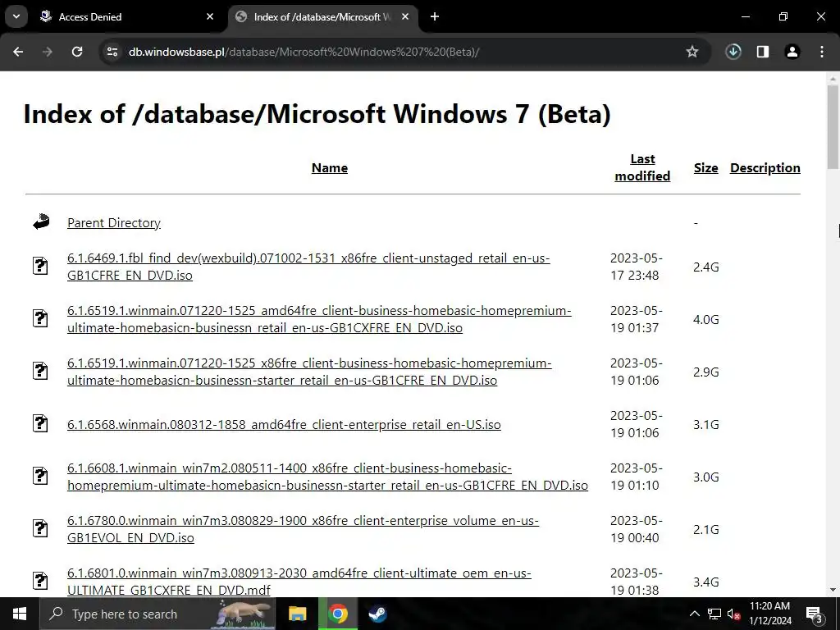
Task: Close the Access Denied tab
Action: (x=210, y=16)
